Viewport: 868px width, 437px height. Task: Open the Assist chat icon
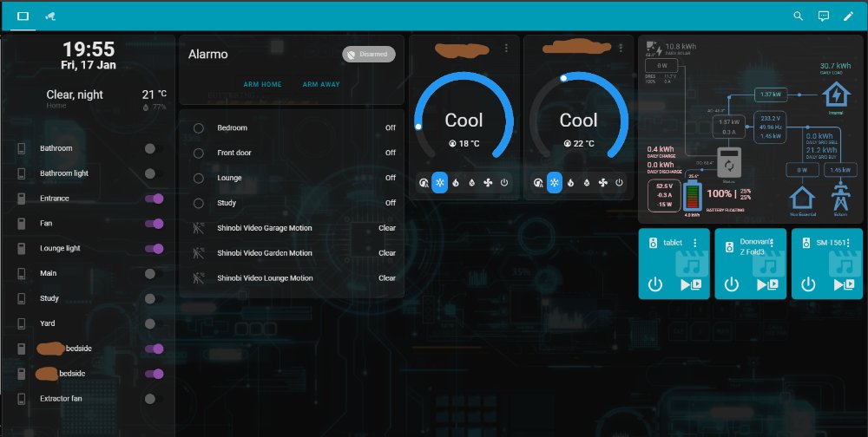tap(824, 16)
